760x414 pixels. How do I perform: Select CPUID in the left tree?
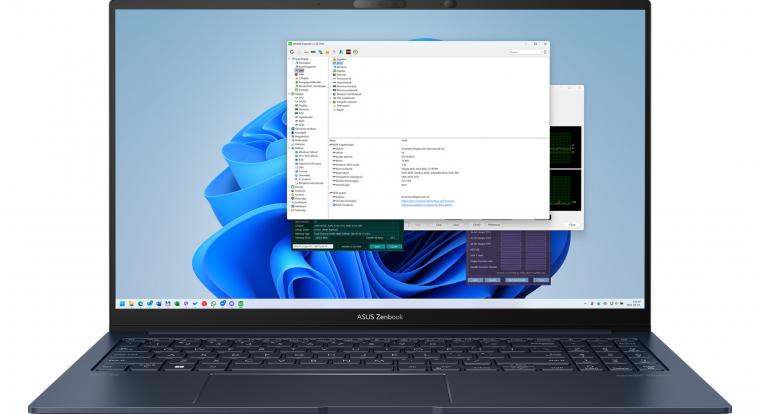[x=301, y=101]
